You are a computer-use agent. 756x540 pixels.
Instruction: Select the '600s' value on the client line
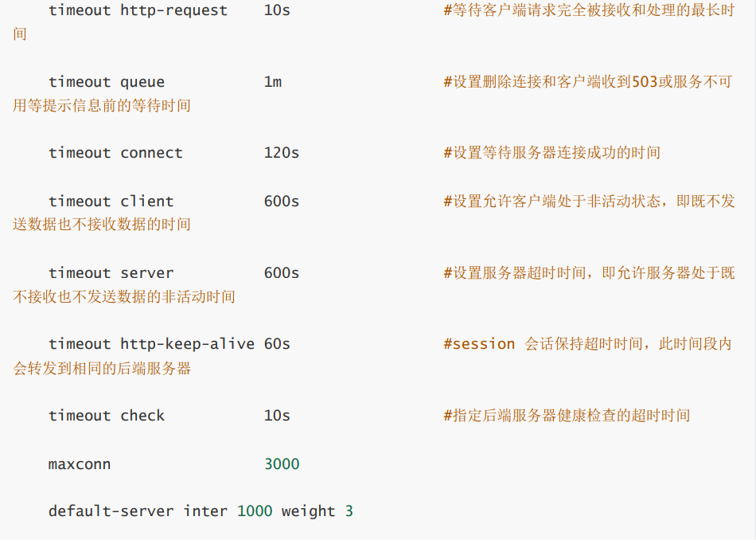[x=282, y=202]
